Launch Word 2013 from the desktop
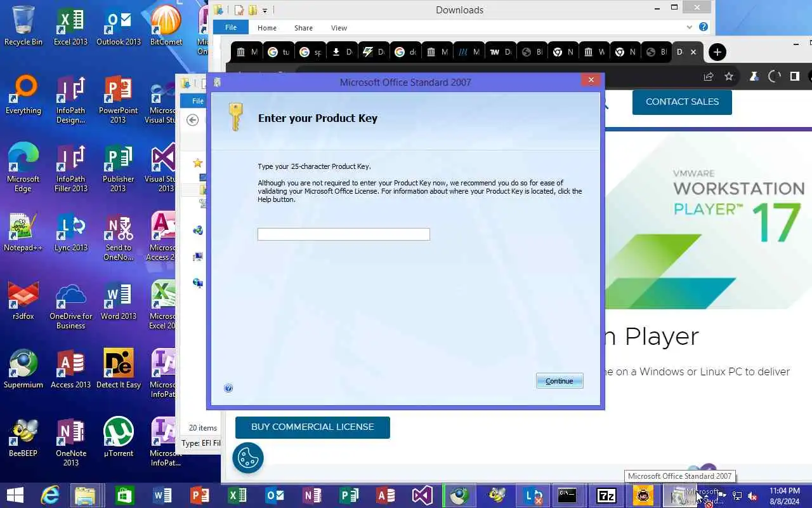Screen dimensions: 812x508 pyautogui.click(x=119, y=300)
